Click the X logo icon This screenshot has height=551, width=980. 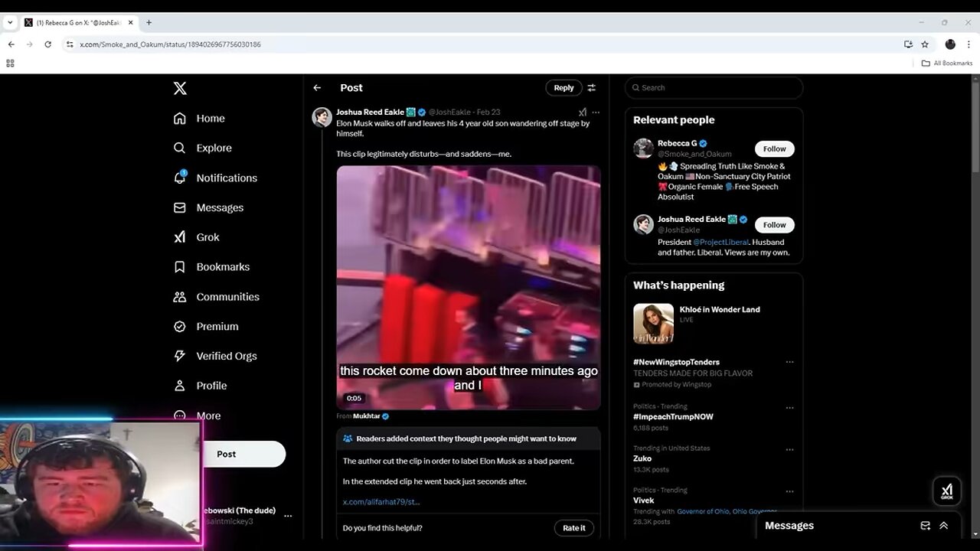coord(180,88)
